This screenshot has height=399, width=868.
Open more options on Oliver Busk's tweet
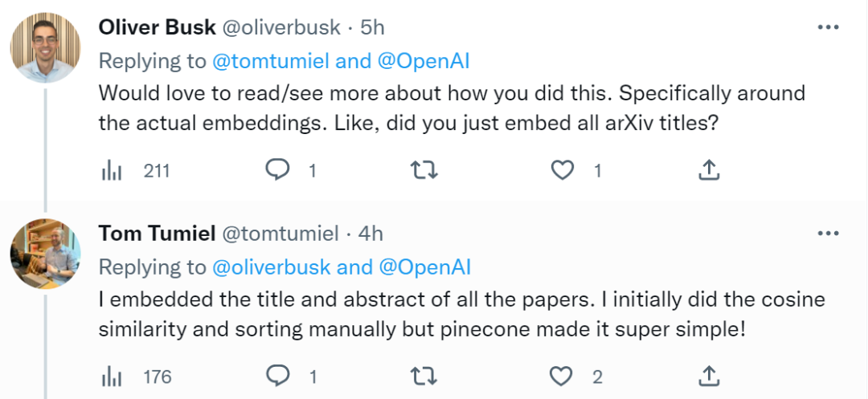coord(827,27)
